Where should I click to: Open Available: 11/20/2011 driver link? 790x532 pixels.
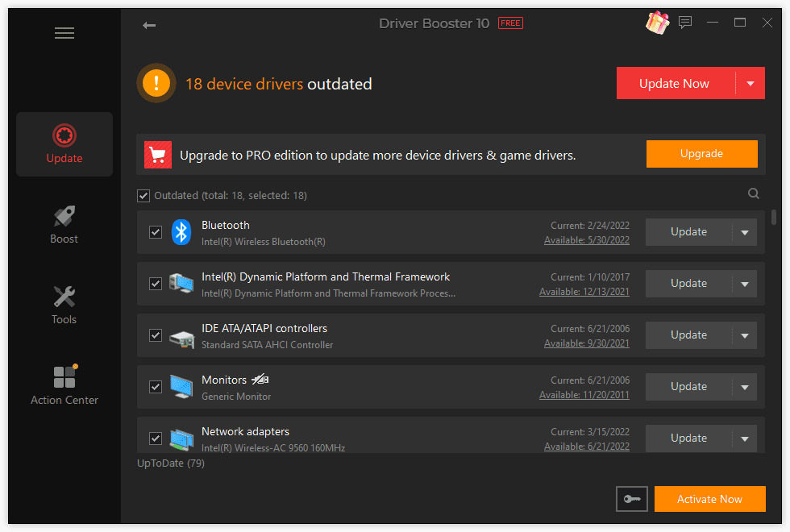[x=584, y=395]
